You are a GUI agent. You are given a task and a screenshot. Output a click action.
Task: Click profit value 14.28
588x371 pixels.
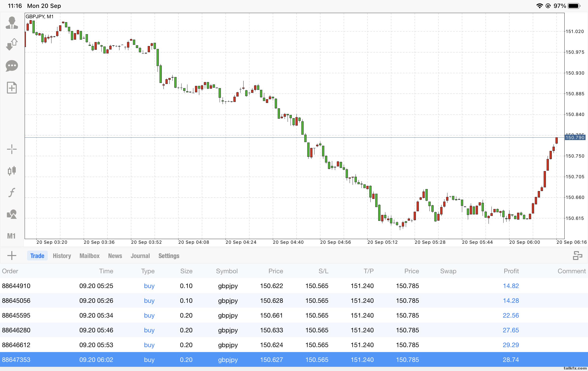(511, 301)
